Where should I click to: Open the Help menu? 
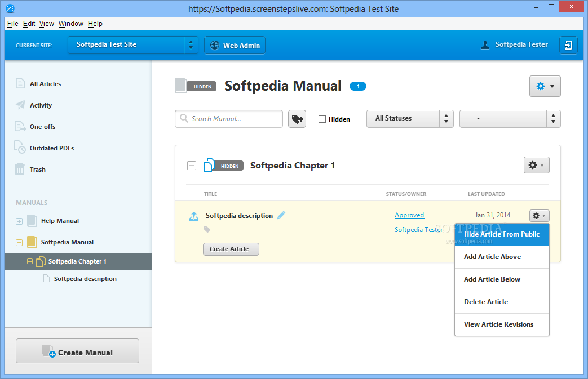(95, 24)
